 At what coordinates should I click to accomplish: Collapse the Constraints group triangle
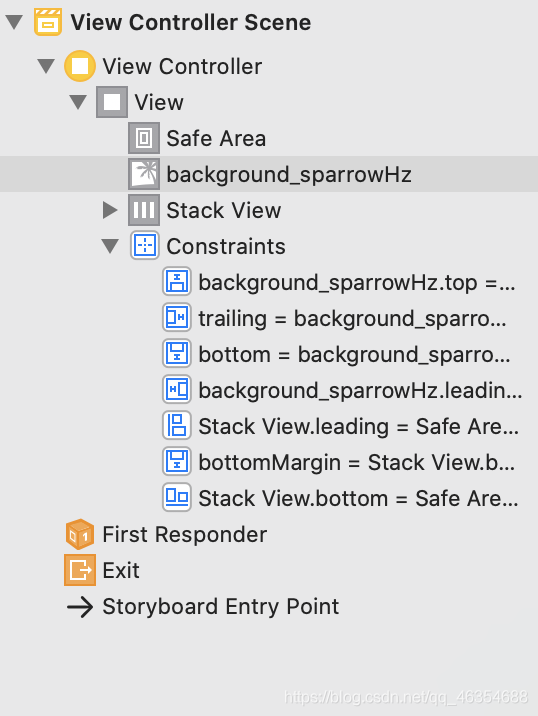point(110,246)
